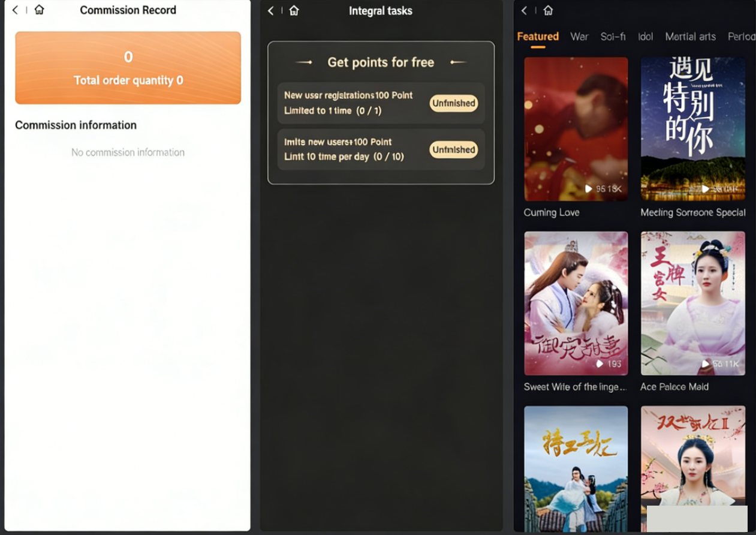Switch to the War category tab
Viewport: 756px width, 535px height.
[579, 37]
